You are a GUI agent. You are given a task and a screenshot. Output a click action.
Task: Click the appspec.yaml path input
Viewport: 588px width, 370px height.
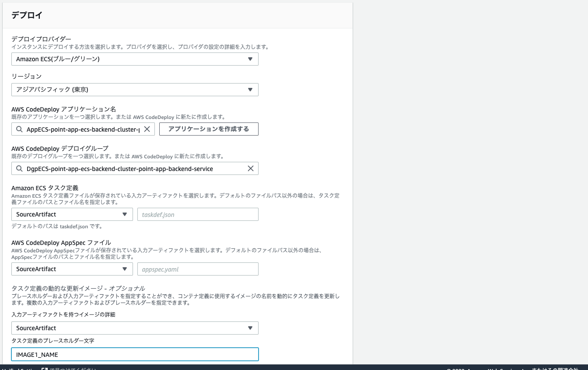pos(198,269)
